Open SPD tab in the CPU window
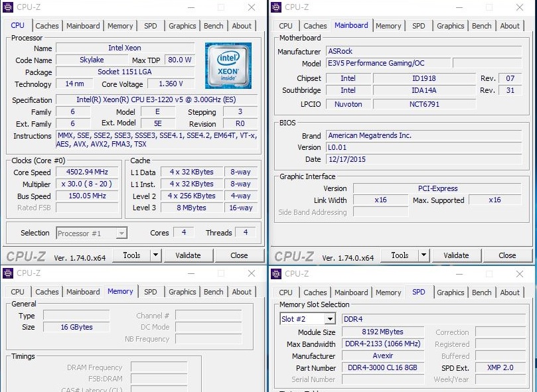 tap(150, 26)
